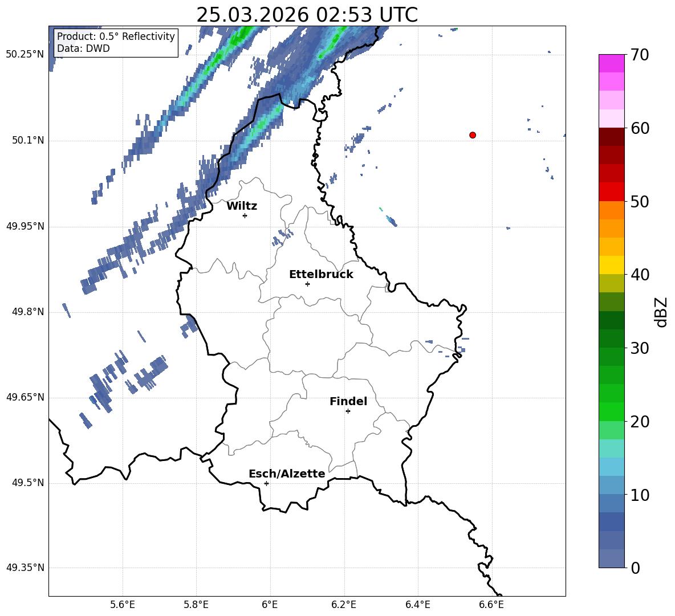675x616 pixels.
Task: Click the 6.4°E longitude label
Action: click(x=417, y=605)
